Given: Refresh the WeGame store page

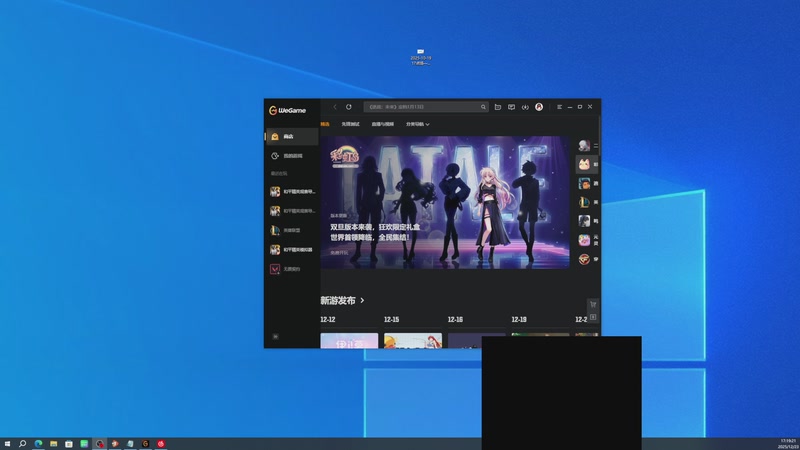Looking at the screenshot, I should [x=349, y=107].
